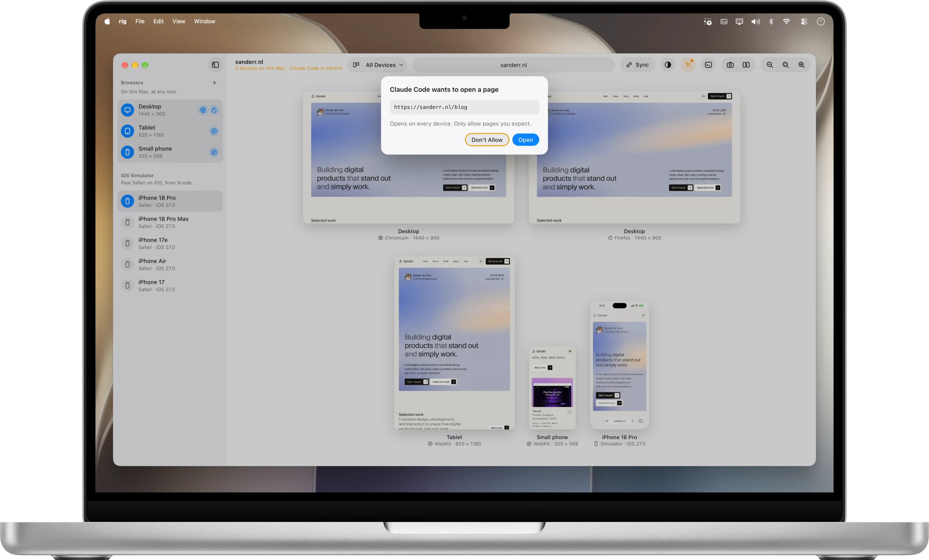Click the split view columns icon

pyautogui.click(x=746, y=65)
